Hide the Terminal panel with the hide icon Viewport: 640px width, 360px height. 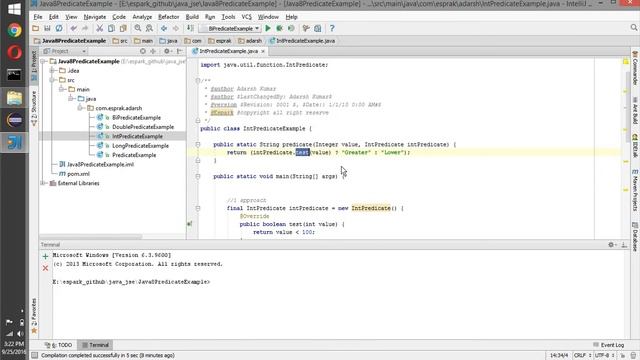[x=624, y=244]
